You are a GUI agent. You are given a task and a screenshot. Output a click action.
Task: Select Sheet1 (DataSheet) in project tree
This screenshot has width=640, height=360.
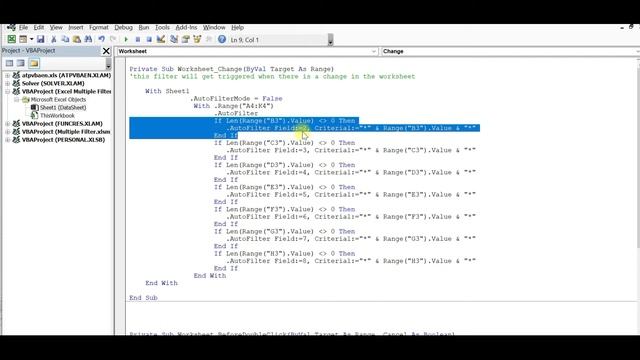coord(63,108)
